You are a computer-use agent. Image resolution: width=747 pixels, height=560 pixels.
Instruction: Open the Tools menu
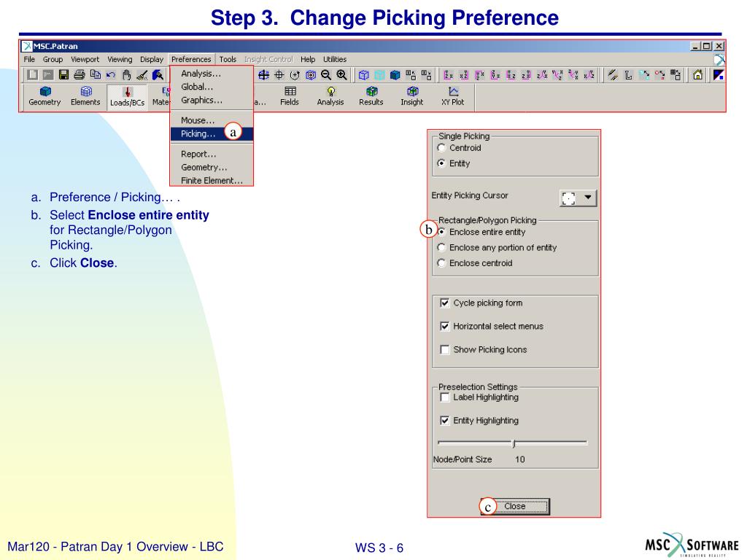(x=228, y=60)
